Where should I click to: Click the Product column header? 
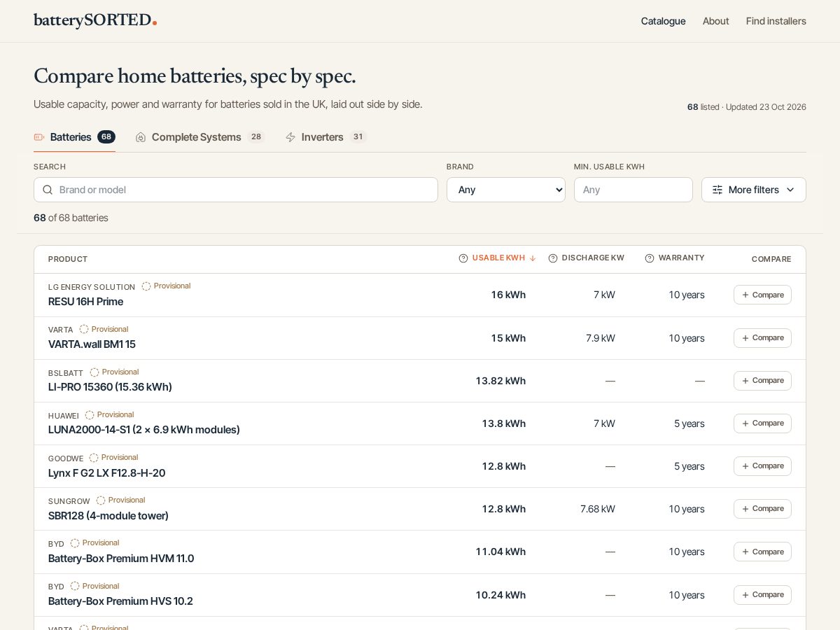pyautogui.click(x=68, y=259)
